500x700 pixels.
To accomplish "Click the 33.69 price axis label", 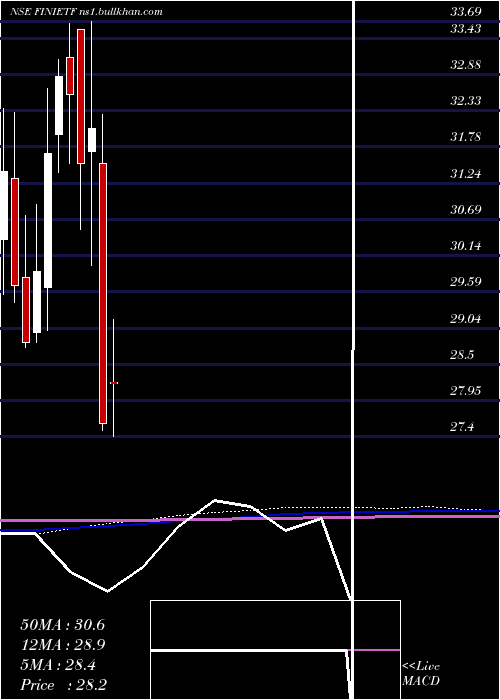I will tap(465, 12).
